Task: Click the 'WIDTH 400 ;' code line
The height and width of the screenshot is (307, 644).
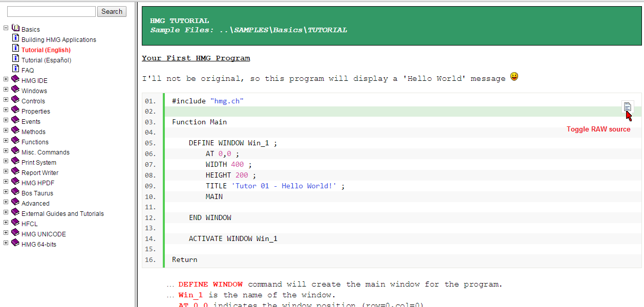Action: 229,164
